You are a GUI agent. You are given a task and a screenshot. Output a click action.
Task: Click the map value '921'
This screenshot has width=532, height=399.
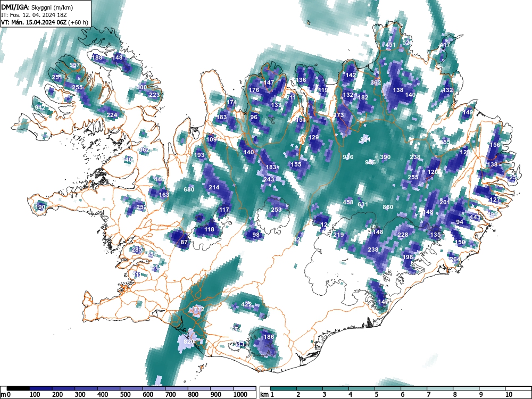click(x=365, y=139)
